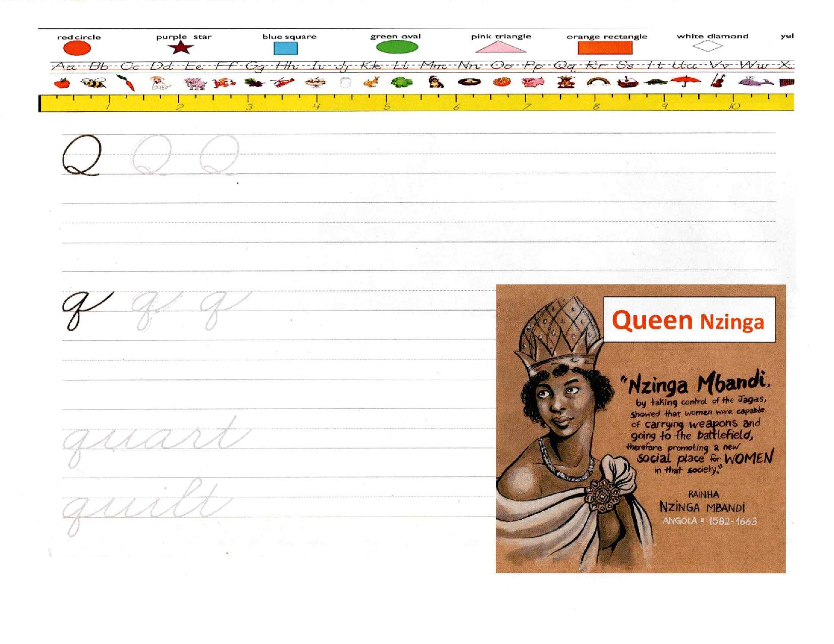Click the ice cream sundae picture
The image size is (834, 644).
315,83
